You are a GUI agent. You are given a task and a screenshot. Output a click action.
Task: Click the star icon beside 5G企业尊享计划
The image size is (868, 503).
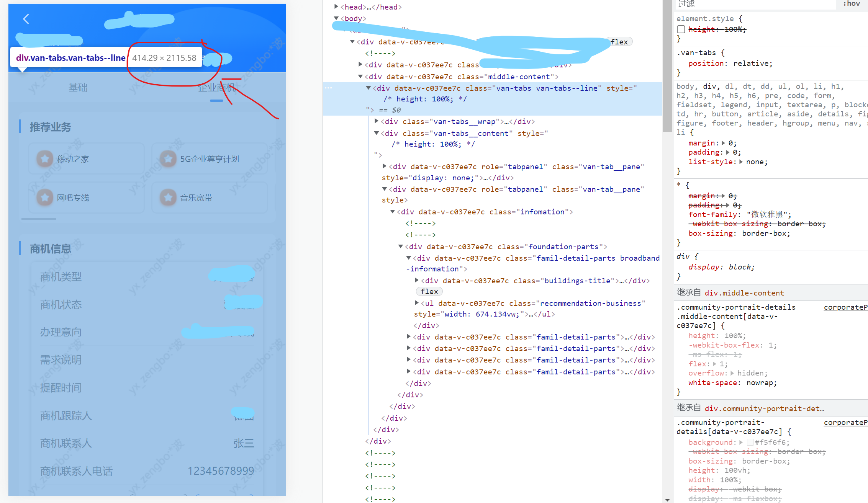pos(168,158)
